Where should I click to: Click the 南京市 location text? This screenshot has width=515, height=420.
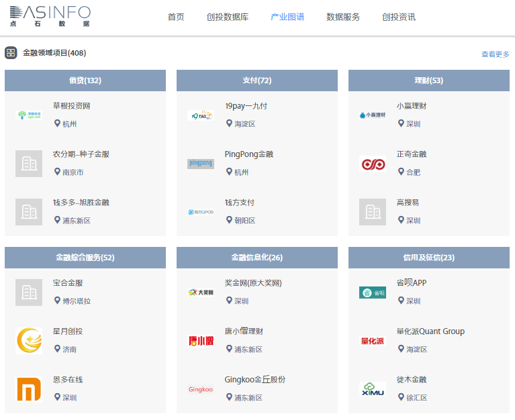point(73,172)
